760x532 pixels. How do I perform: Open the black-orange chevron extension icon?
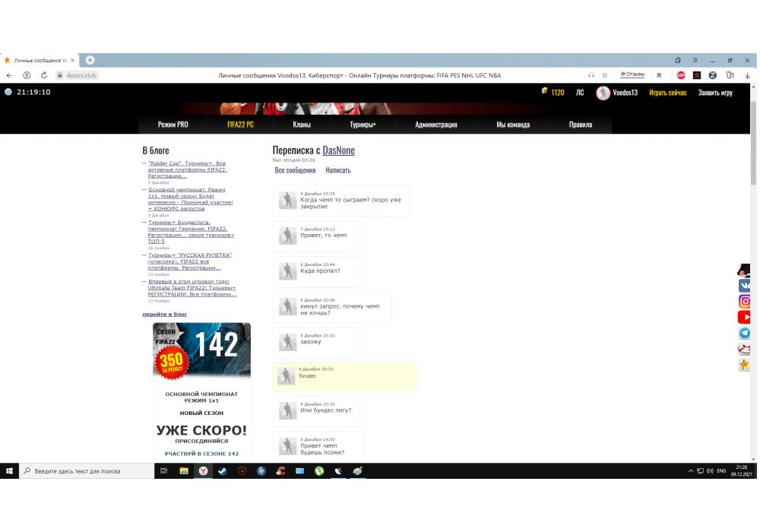pyautogui.click(x=697, y=75)
